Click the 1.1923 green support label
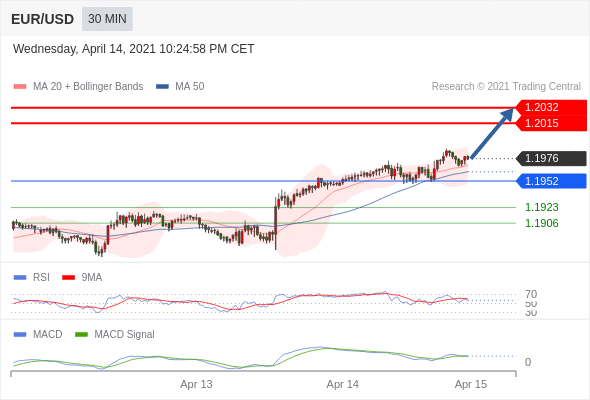The image size is (590, 400). coord(542,207)
